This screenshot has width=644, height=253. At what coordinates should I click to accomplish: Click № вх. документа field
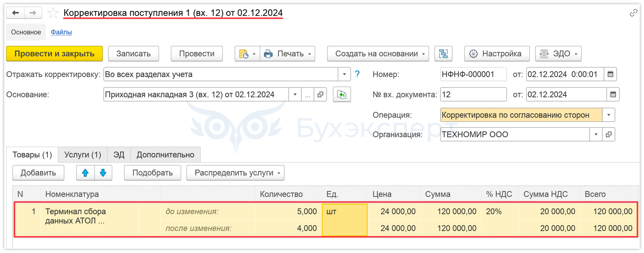pyautogui.click(x=473, y=95)
